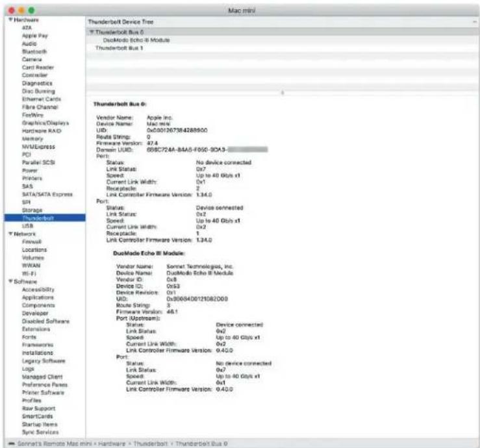Collapse the Hardware section in sidebar
Screen dimensions: 480x448
pyautogui.click(x=10, y=19)
